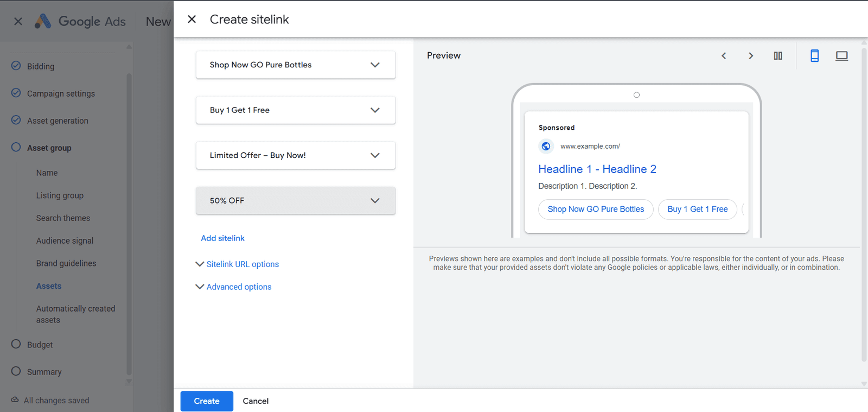The height and width of the screenshot is (412, 868).
Task: Show next ad preview
Action: pos(751,56)
